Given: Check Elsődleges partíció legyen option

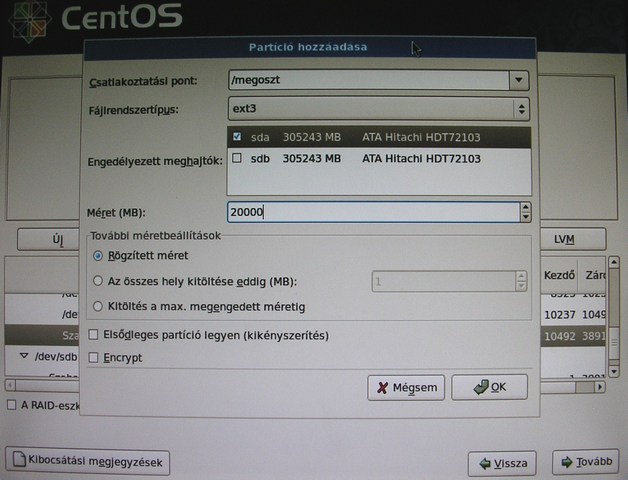Looking at the screenshot, I should pyautogui.click(x=95, y=335).
